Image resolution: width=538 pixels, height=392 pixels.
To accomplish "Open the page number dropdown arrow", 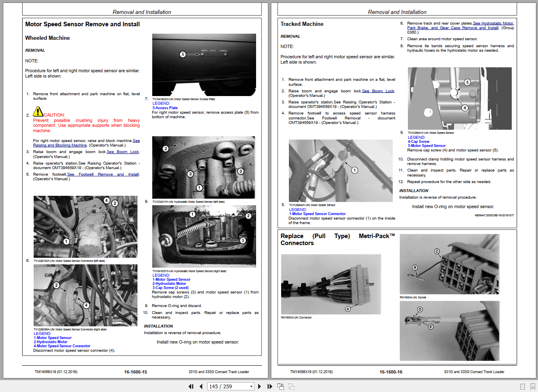I will (x=251, y=386).
